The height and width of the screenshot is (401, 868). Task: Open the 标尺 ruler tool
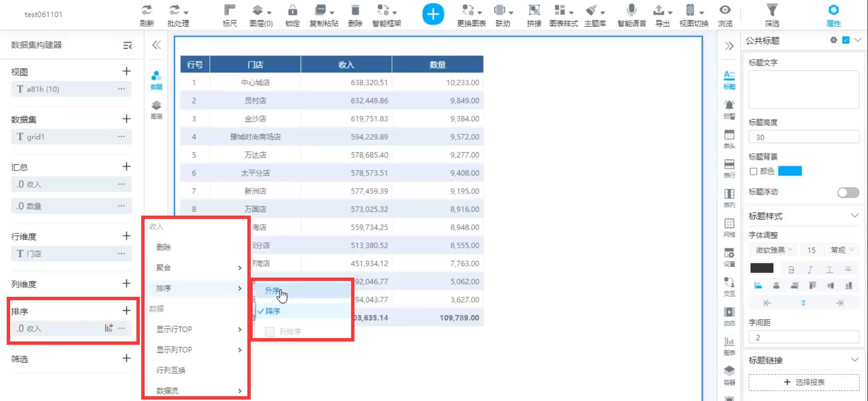coord(230,10)
